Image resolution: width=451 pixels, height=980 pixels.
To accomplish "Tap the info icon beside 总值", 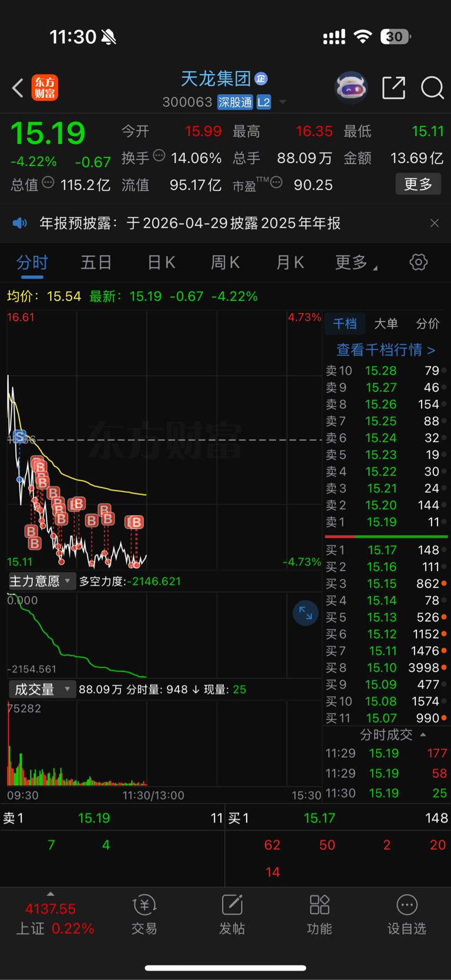I will pyautogui.click(x=48, y=183).
